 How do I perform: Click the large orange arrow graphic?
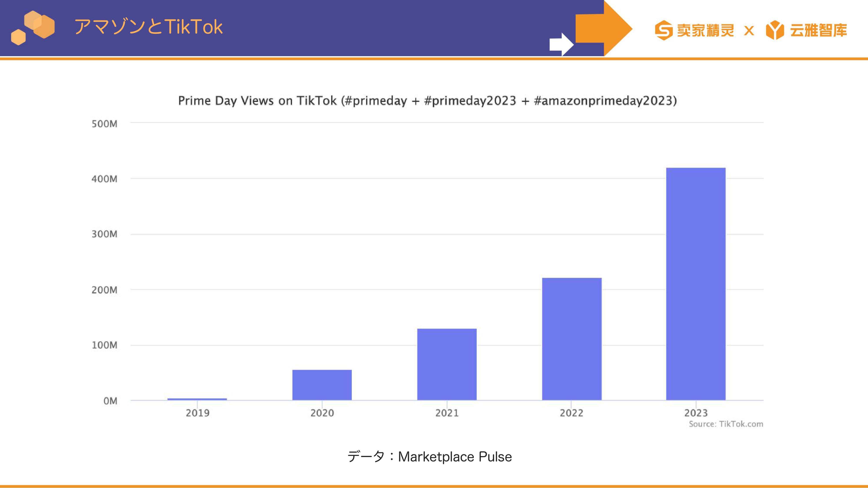[x=604, y=28]
